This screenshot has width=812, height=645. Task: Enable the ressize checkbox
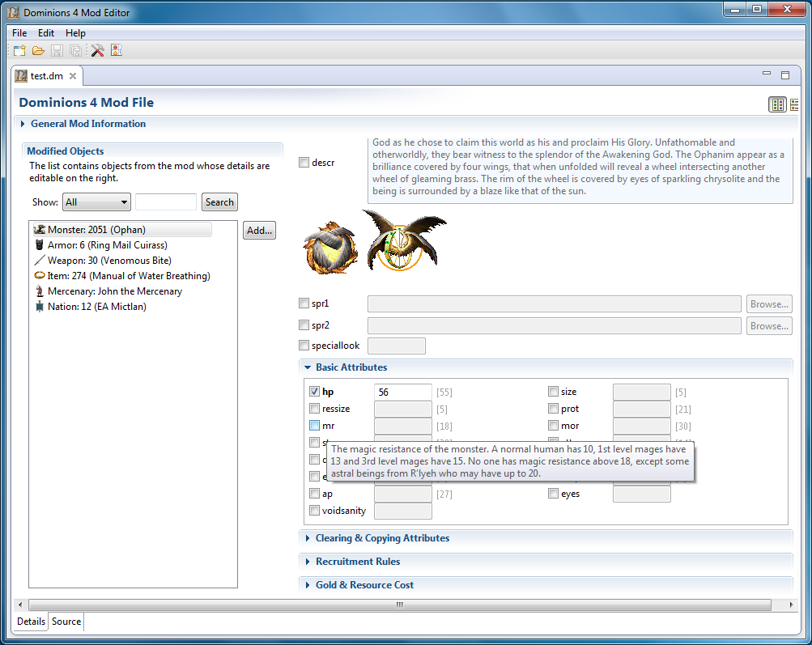point(314,409)
